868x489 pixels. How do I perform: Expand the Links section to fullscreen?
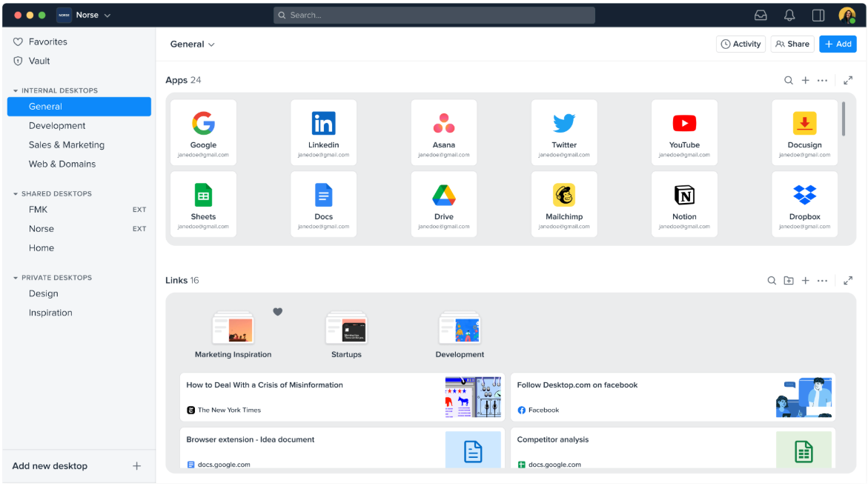[x=848, y=280]
